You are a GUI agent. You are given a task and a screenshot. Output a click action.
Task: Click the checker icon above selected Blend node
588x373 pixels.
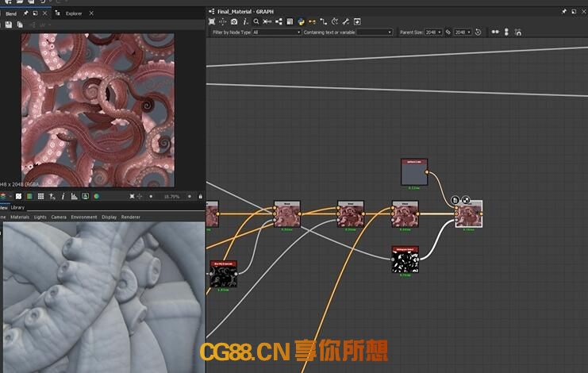(x=466, y=200)
